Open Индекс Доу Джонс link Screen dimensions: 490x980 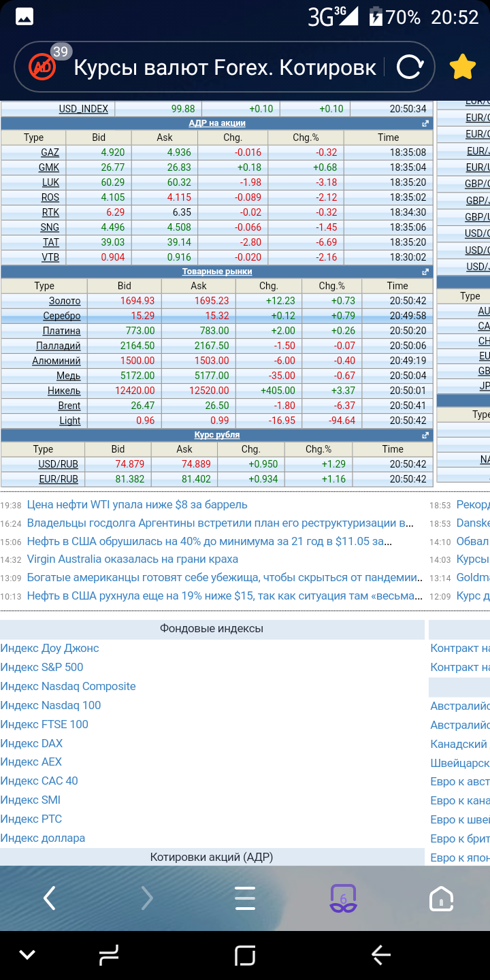pyautogui.click(x=50, y=648)
